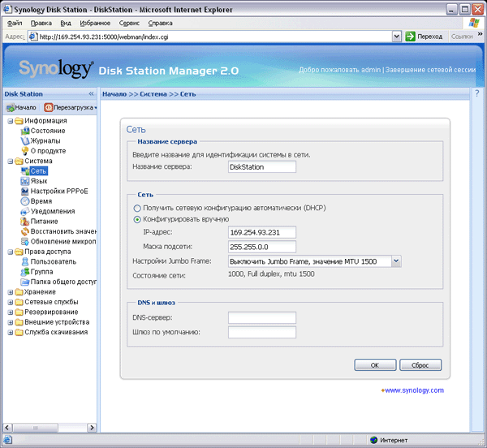Open the Правка menu
Image resolution: width=487 pixels, height=448 pixels.
click(41, 24)
